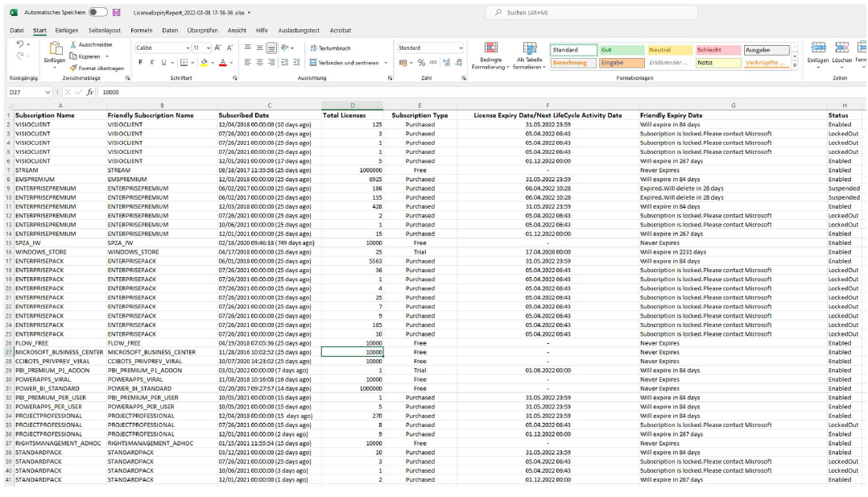Left-align the cell text
This screenshot has height=497, width=868.
tap(247, 63)
